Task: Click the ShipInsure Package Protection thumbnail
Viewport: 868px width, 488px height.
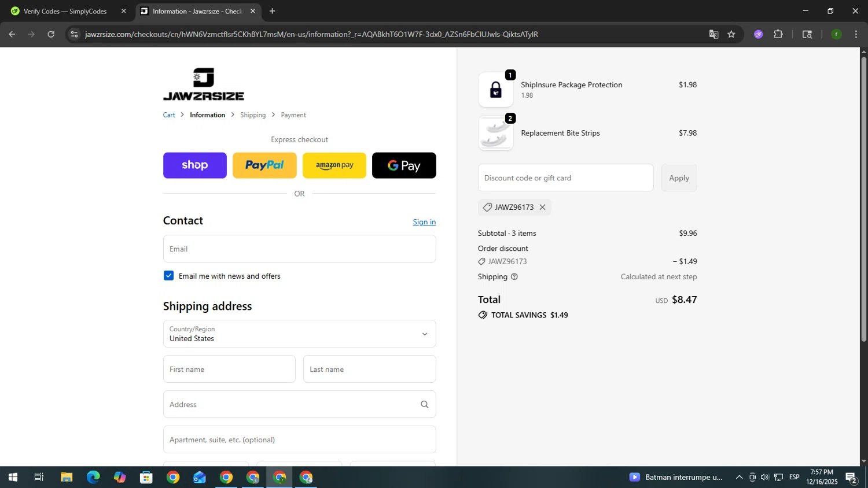Action: 496,90
